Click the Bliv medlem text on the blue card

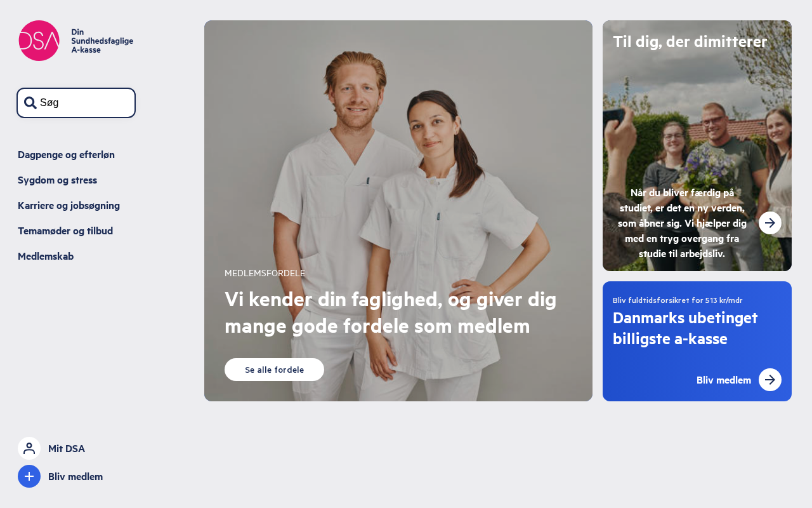click(724, 380)
